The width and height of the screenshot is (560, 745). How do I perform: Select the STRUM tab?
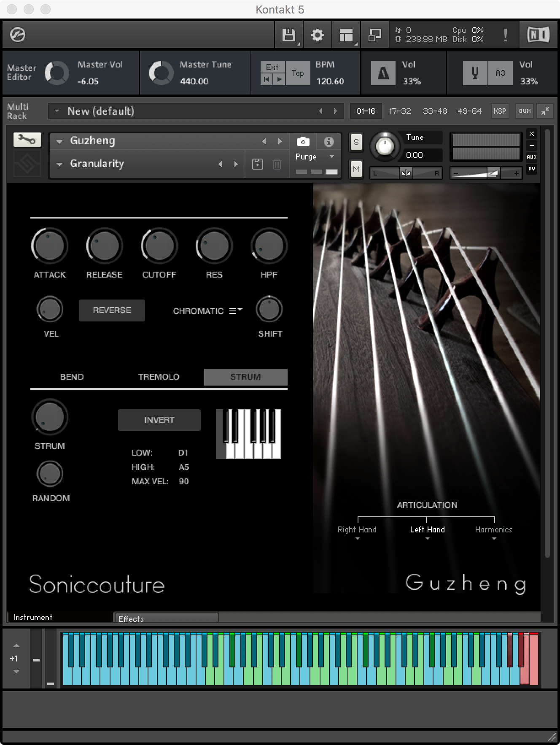pos(245,377)
